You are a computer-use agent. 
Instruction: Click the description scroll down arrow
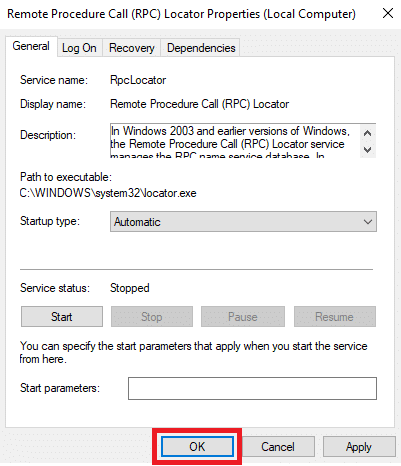[368, 150]
